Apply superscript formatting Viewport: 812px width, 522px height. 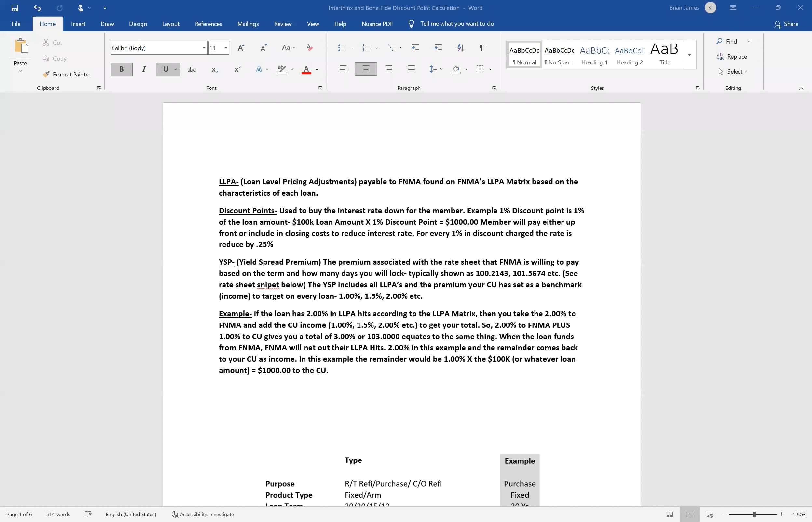click(x=237, y=70)
